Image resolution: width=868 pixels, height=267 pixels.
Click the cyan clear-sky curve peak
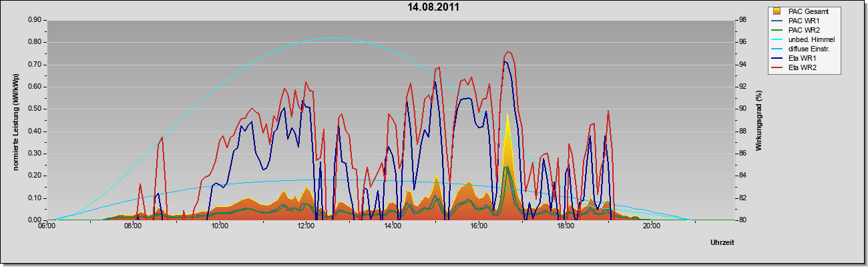[334, 38]
